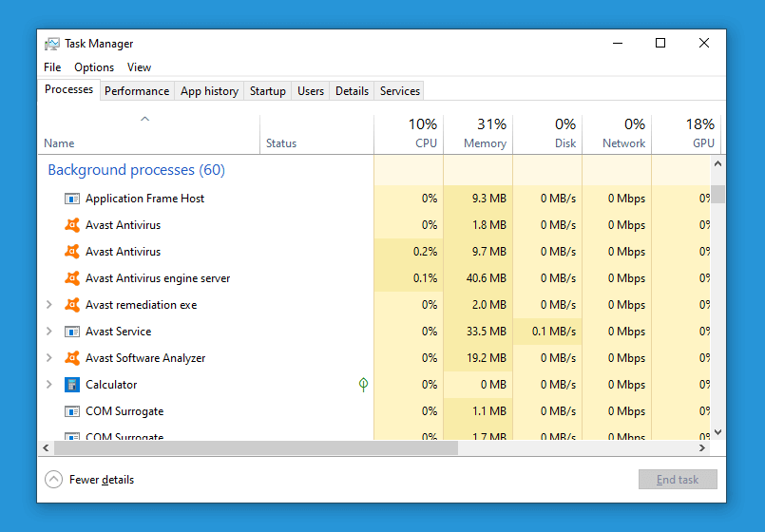Open the Startup tab
This screenshot has width=765, height=532.
[x=268, y=91]
